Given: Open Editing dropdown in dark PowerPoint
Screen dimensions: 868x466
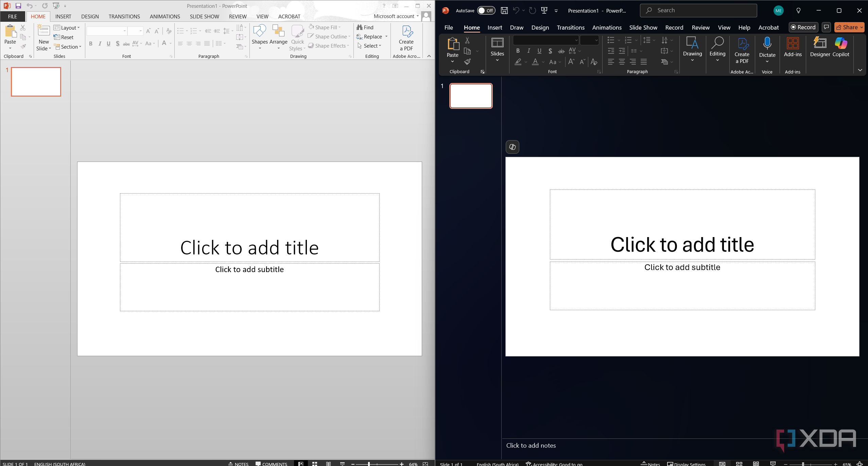Looking at the screenshot, I should click(717, 49).
